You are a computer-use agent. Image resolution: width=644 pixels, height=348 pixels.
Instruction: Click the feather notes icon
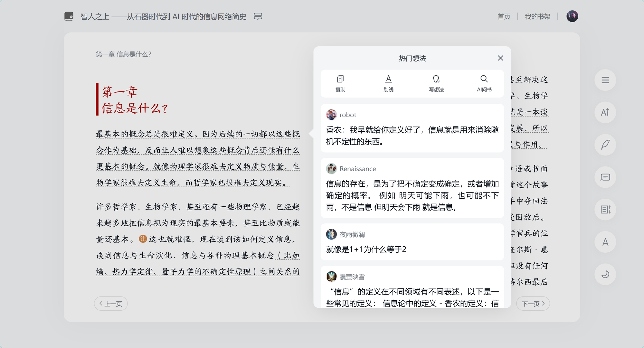click(605, 145)
